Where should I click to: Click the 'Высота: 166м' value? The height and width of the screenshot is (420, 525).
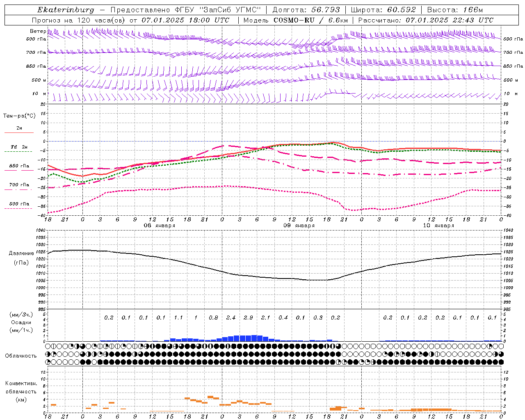455,10
